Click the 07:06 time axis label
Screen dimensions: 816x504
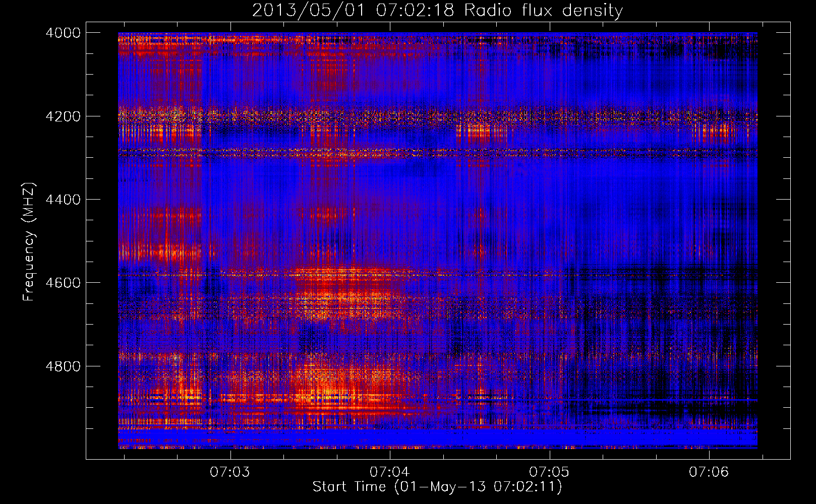(709, 472)
